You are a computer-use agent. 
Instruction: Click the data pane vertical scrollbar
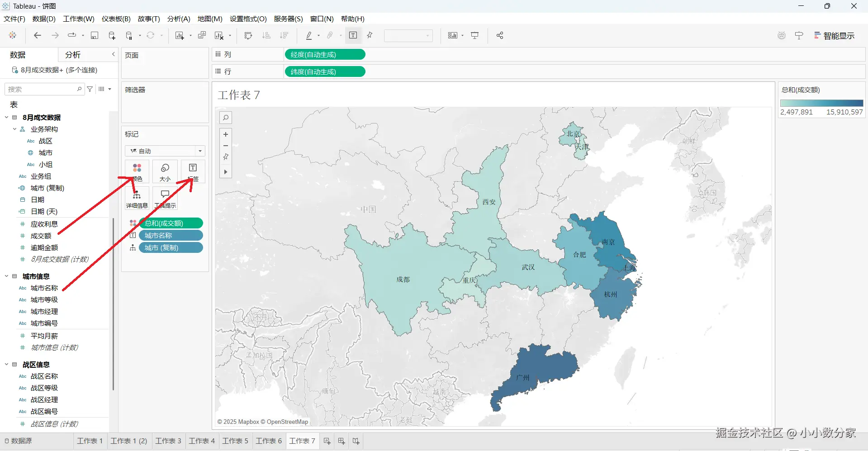tap(113, 304)
